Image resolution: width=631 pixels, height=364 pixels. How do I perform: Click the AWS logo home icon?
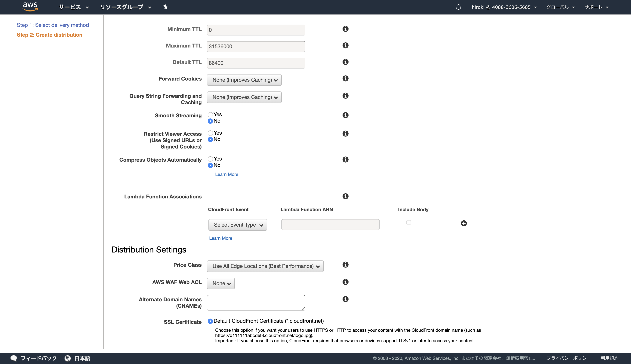point(30,7)
